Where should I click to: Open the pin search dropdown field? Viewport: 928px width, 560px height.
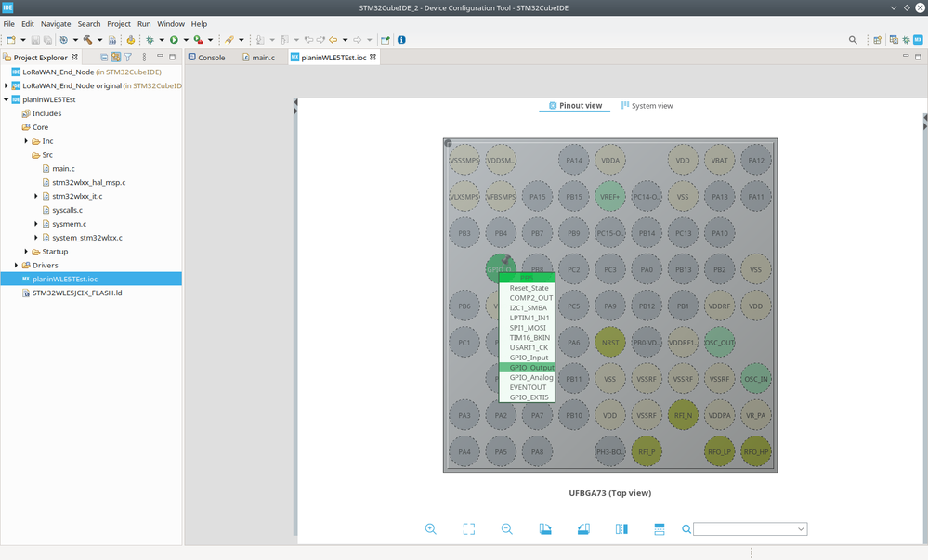click(x=750, y=529)
